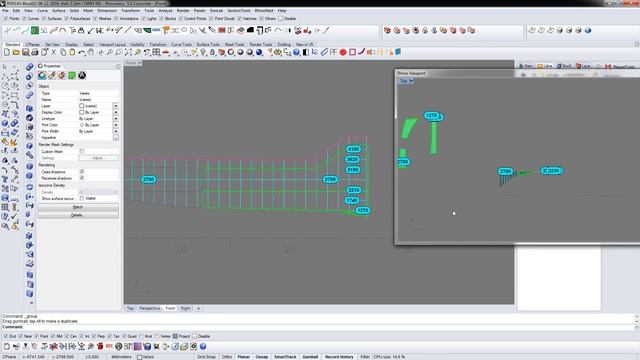Click the red circle icon in Standard toolbar
This screenshot has height=360, width=640.
pyautogui.click(x=343, y=52)
